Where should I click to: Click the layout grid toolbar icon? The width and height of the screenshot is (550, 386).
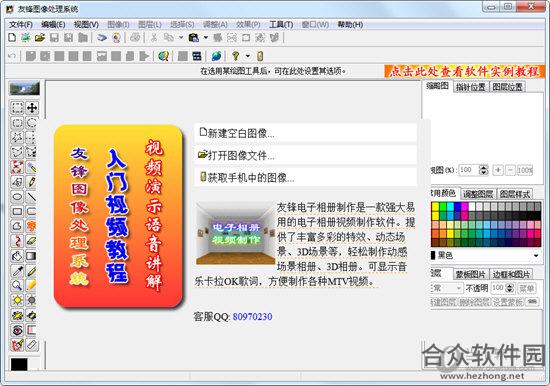pyautogui.click(x=197, y=56)
